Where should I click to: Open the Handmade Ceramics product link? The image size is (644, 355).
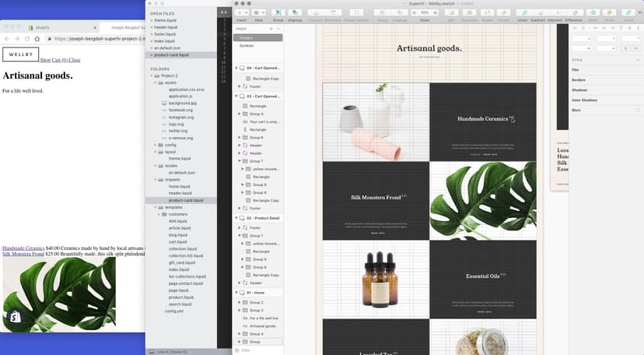pos(23,248)
